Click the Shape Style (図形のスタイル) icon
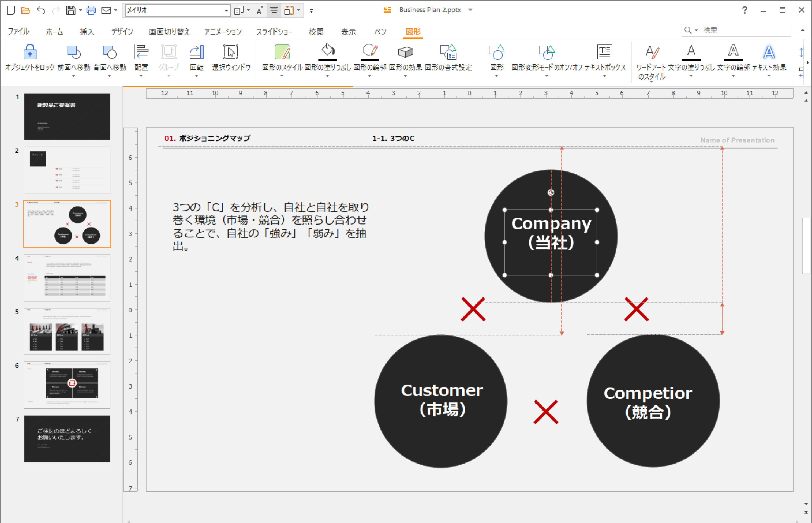 (x=282, y=53)
